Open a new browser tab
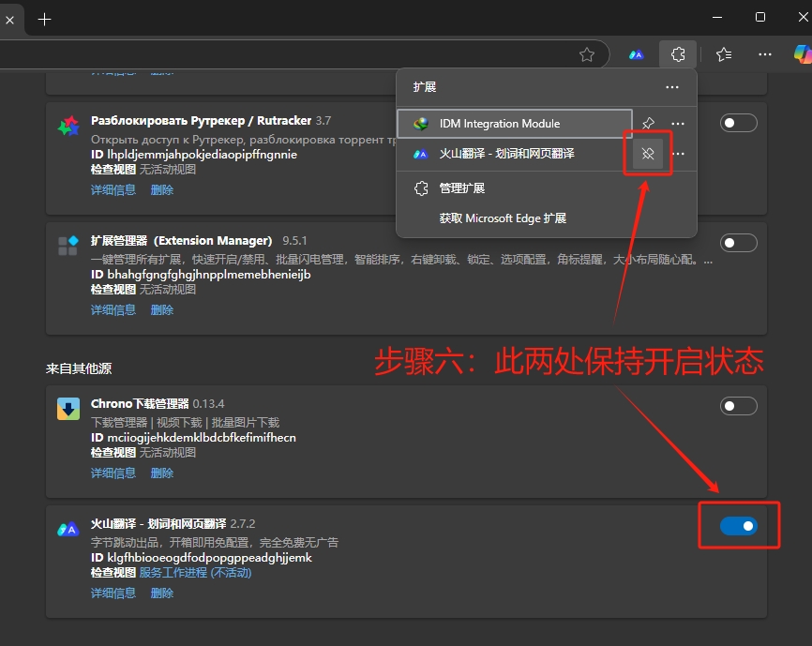The width and height of the screenshot is (812, 646). coord(44,20)
